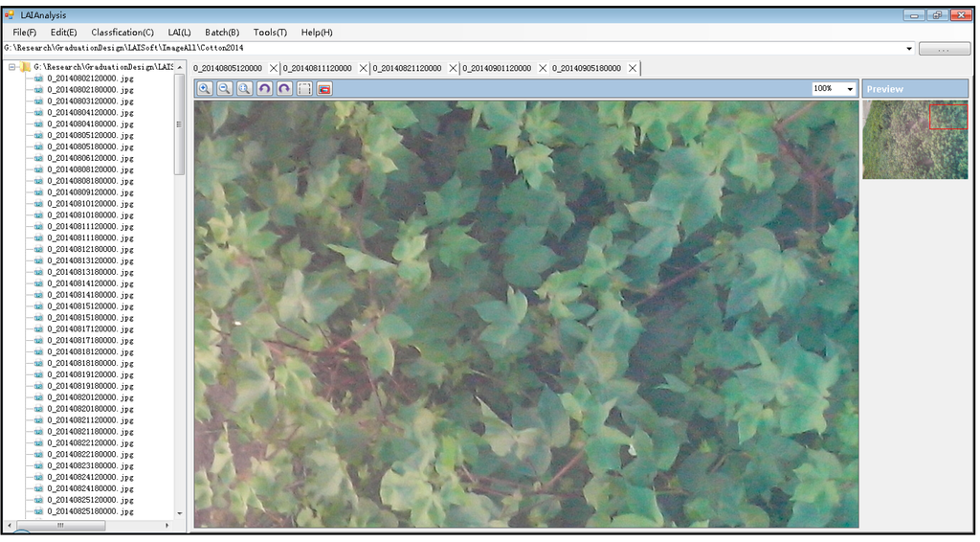Screen dimensions: 980x542
Task: Click image icon beside 0_20140802120000.jpg
Action: coord(38,79)
